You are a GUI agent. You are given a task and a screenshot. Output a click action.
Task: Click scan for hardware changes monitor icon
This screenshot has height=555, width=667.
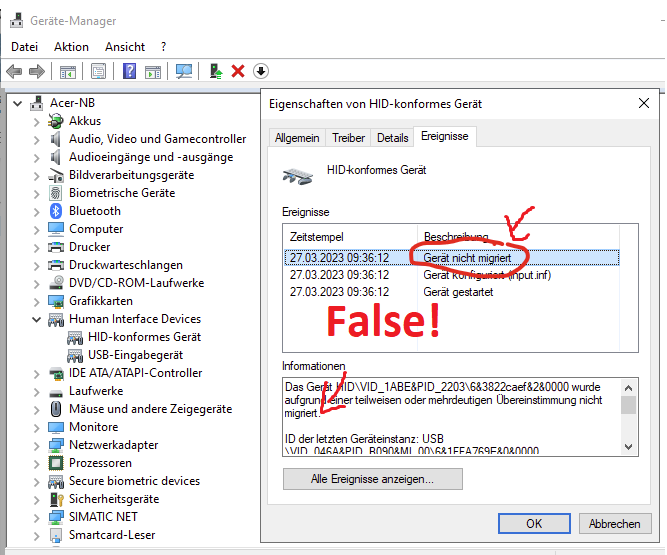click(x=184, y=71)
